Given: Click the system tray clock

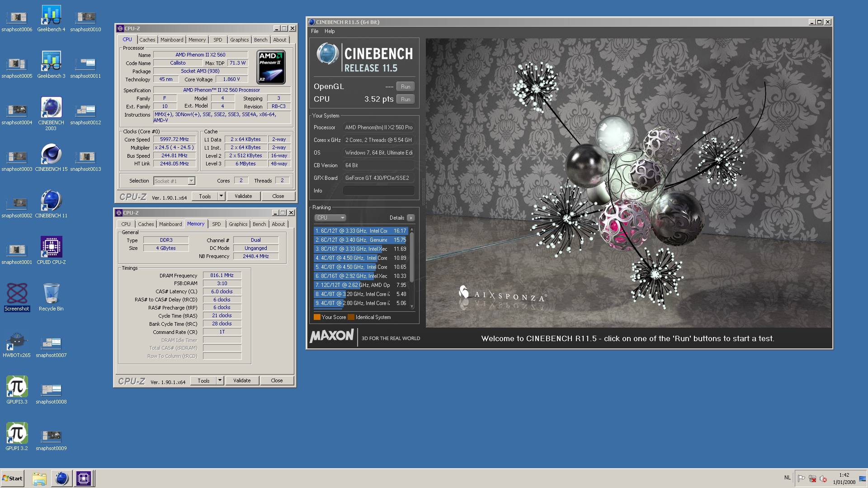Looking at the screenshot, I should pyautogui.click(x=844, y=479).
